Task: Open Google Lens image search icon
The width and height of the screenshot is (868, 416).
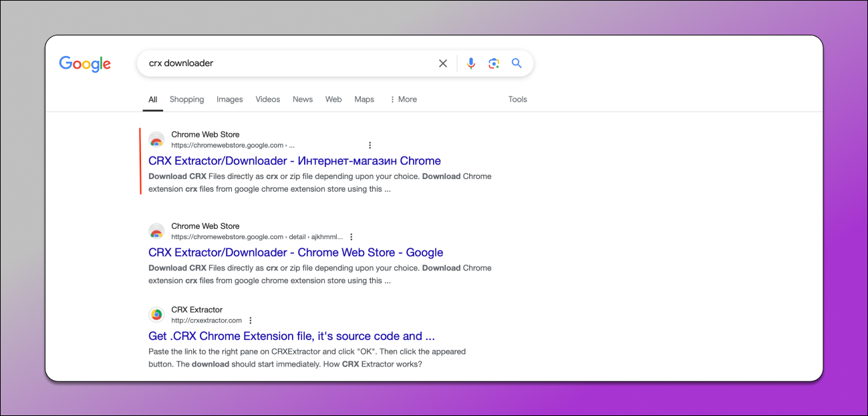Action: coord(494,63)
